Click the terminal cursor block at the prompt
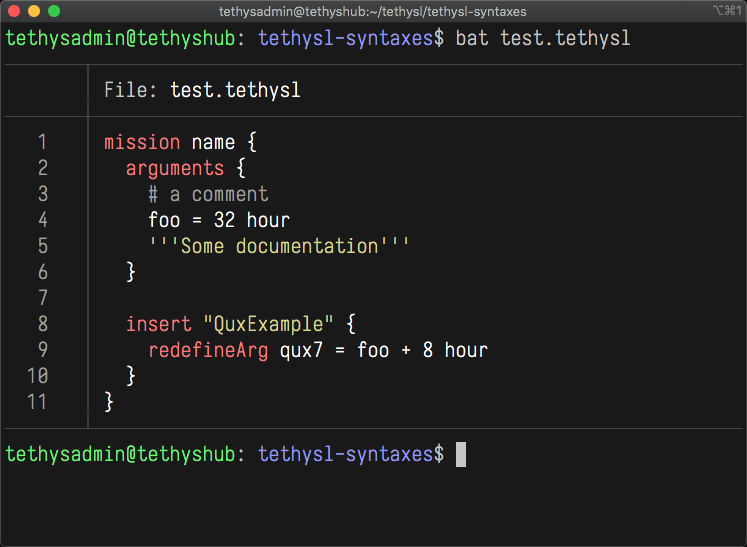This screenshot has width=747, height=547. 461,454
